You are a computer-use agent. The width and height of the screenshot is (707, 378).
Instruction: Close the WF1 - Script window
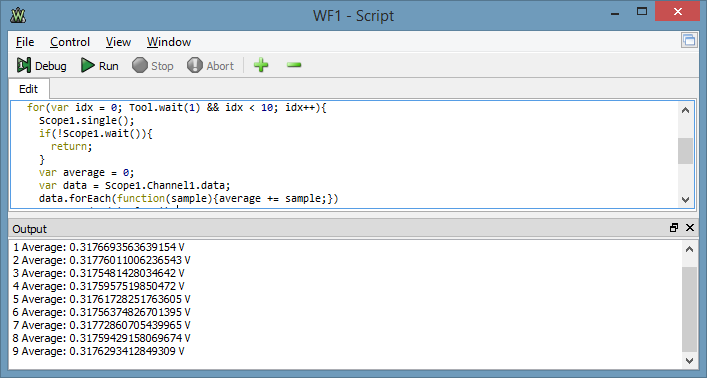pos(678,11)
